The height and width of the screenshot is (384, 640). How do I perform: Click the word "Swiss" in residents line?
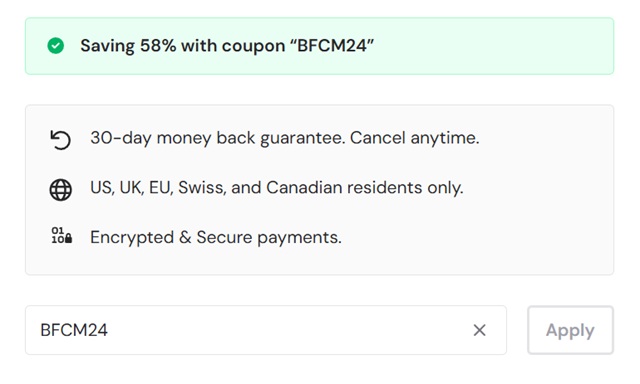pos(202,188)
